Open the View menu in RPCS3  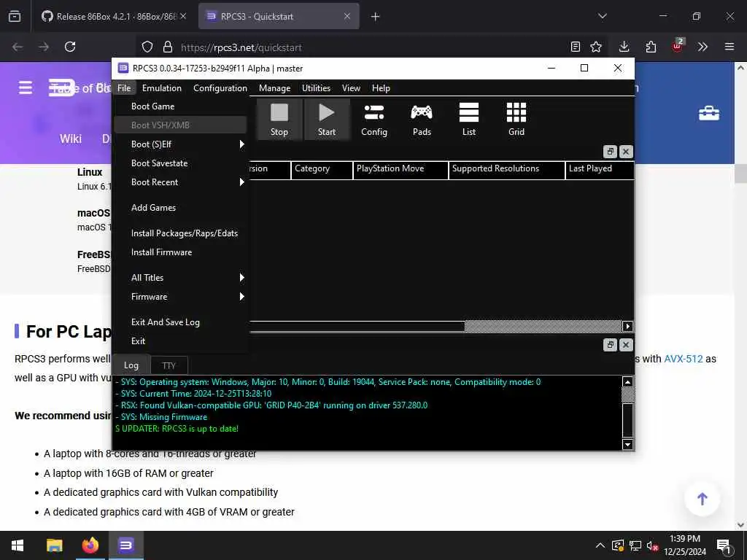(351, 88)
